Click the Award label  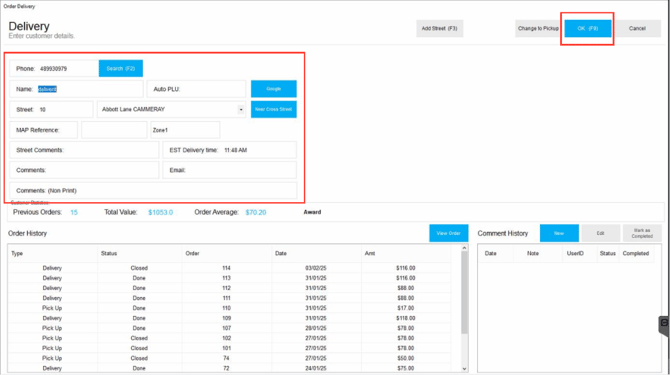point(312,212)
